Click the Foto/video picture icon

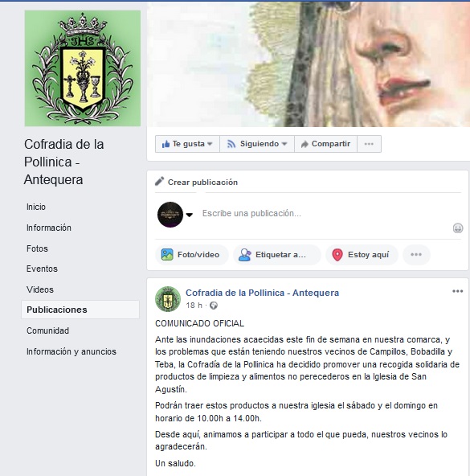point(167,254)
